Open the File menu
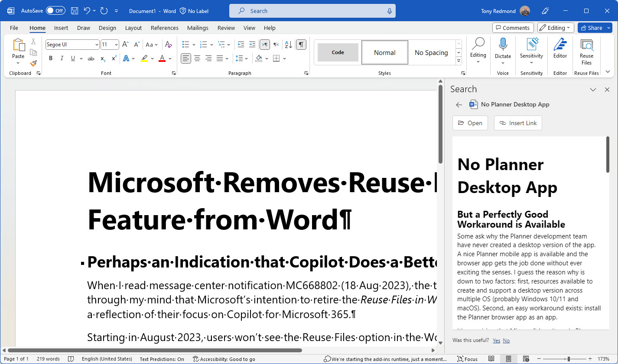The width and height of the screenshot is (618, 364). [x=14, y=28]
